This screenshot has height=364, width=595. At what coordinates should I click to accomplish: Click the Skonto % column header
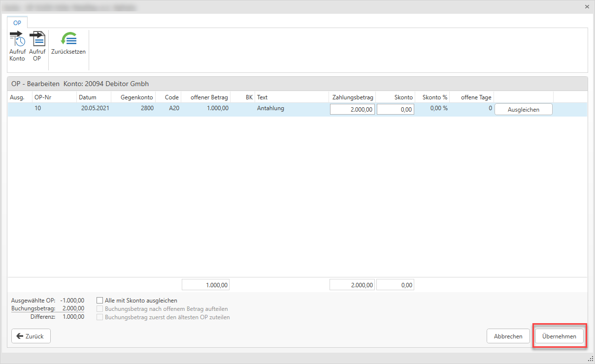[x=434, y=97]
